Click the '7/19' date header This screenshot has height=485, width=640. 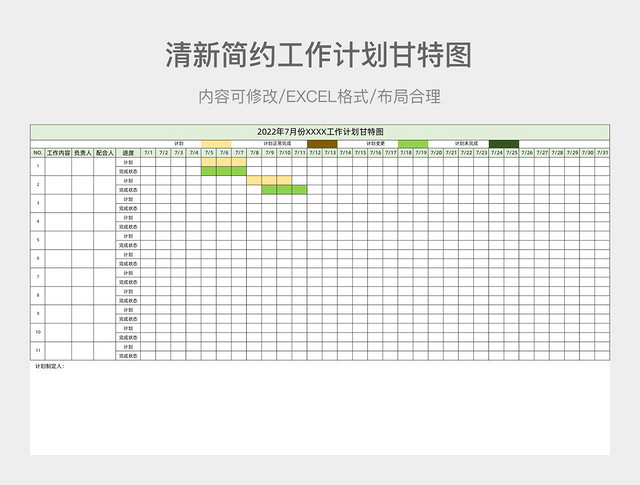(x=421, y=153)
